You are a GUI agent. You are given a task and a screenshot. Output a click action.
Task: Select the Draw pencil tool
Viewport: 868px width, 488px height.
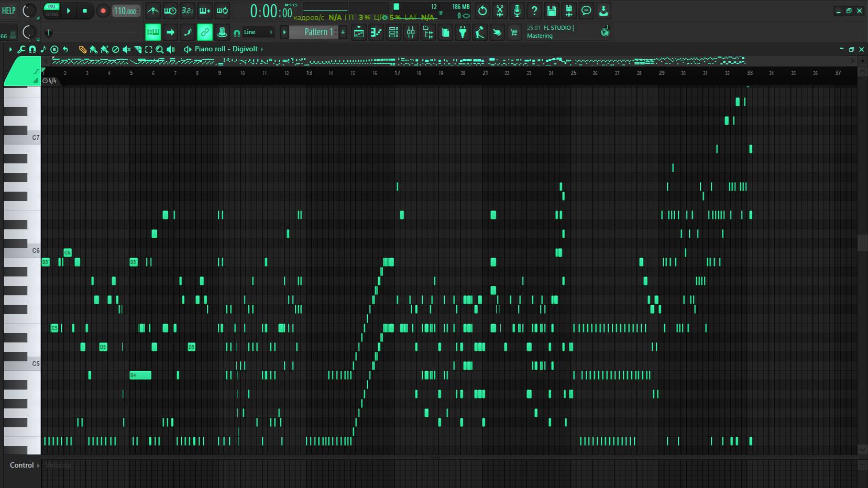[83, 49]
